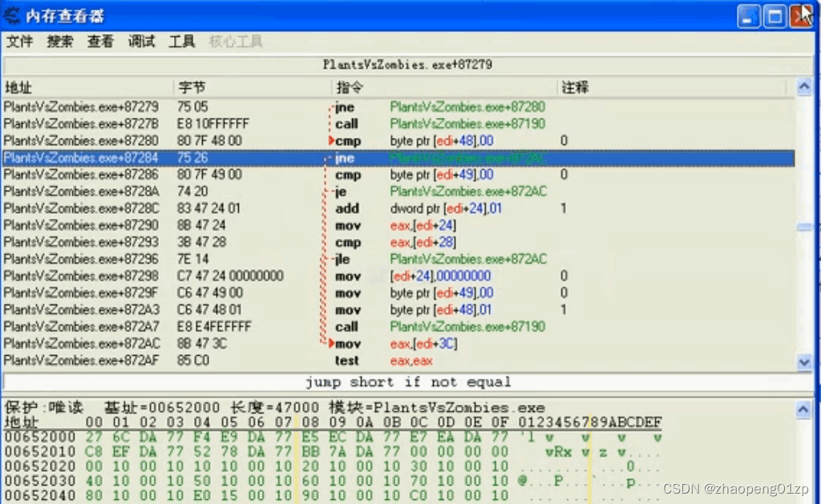This screenshot has width=821, height=504.
Task: Click jump target PlantsVsZombies.exe+87190 in 8727B row
Action: (x=467, y=123)
